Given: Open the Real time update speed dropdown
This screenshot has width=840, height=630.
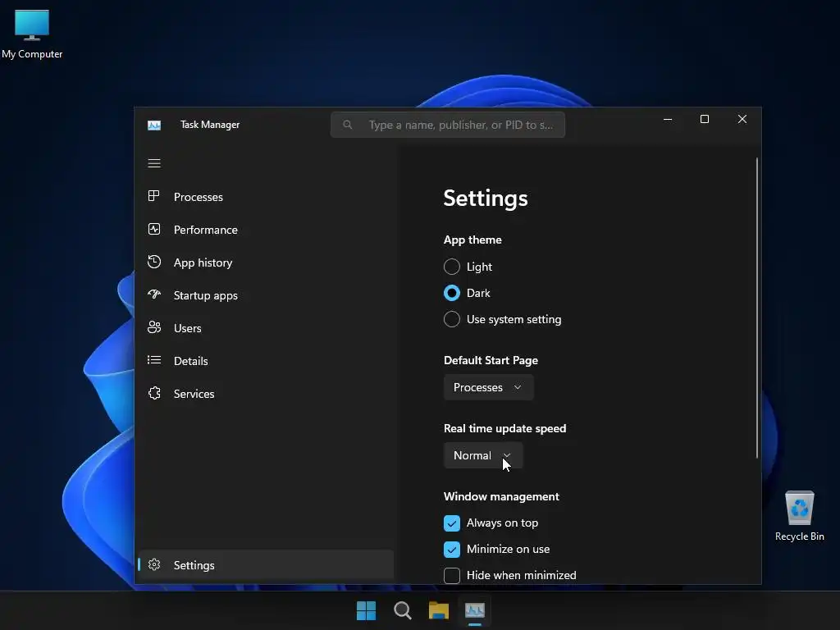Looking at the screenshot, I should pyautogui.click(x=483, y=455).
